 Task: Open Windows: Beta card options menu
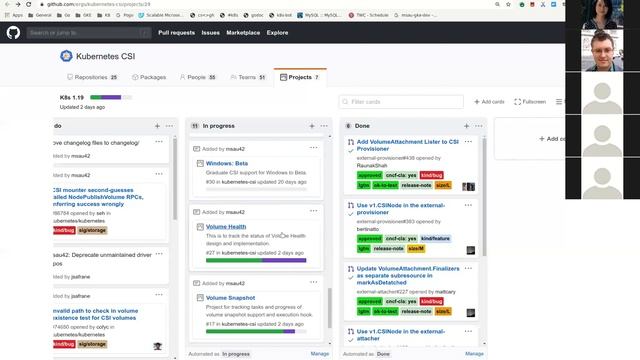coord(313,148)
